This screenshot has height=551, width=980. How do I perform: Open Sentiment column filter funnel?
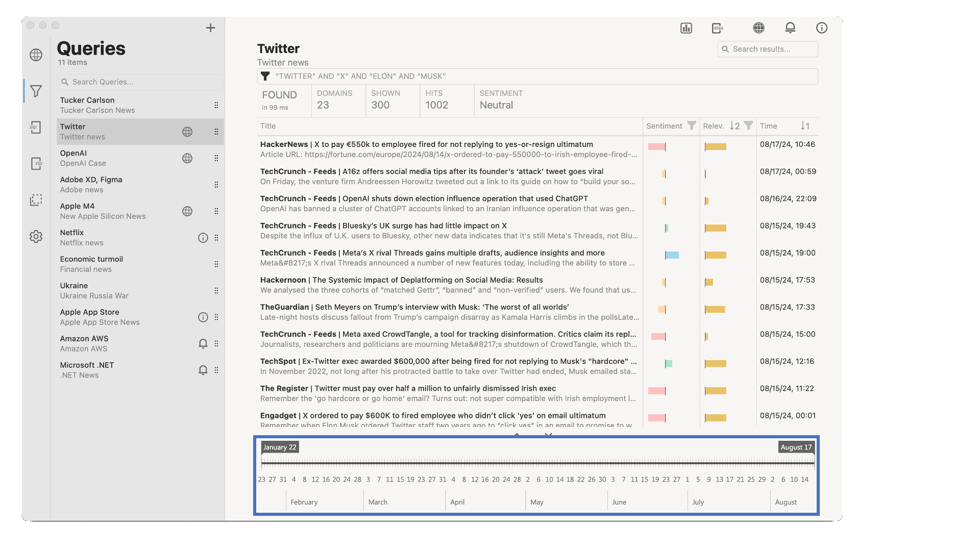pyautogui.click(x=691, y=126)
